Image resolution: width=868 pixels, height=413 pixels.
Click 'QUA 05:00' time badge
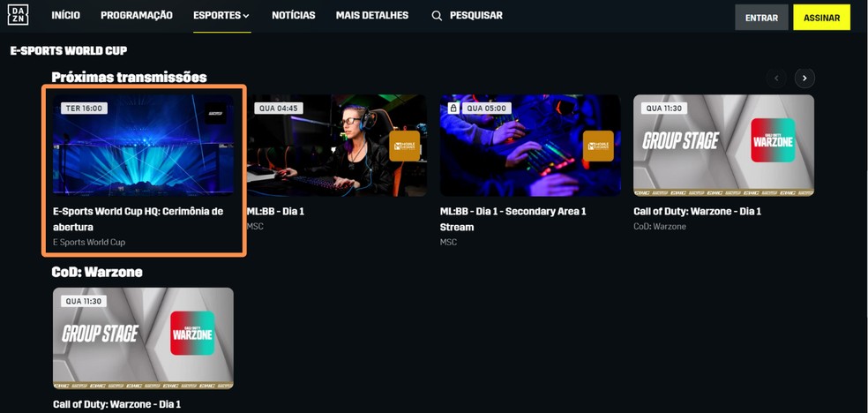(x=486, y=108)
